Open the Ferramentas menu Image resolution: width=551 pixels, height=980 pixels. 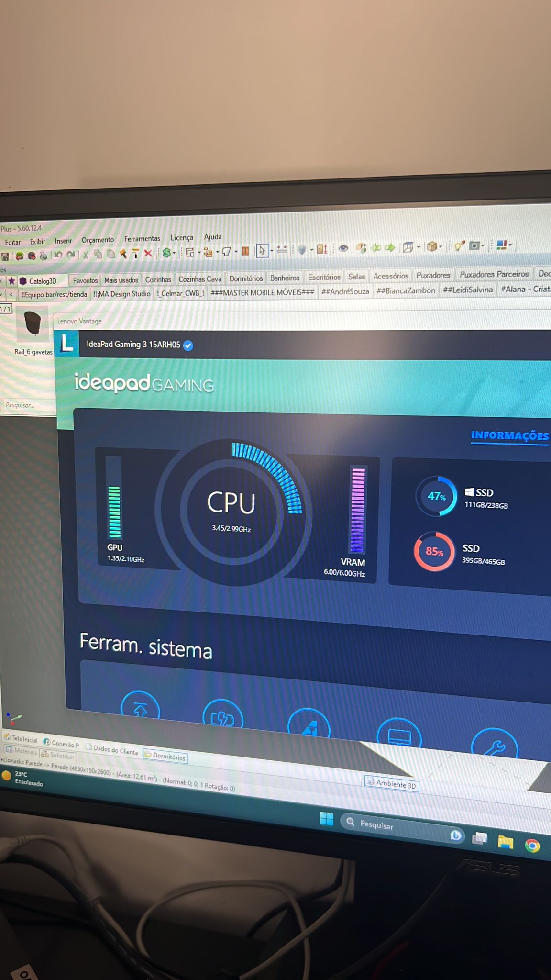[x=142, y=239]
